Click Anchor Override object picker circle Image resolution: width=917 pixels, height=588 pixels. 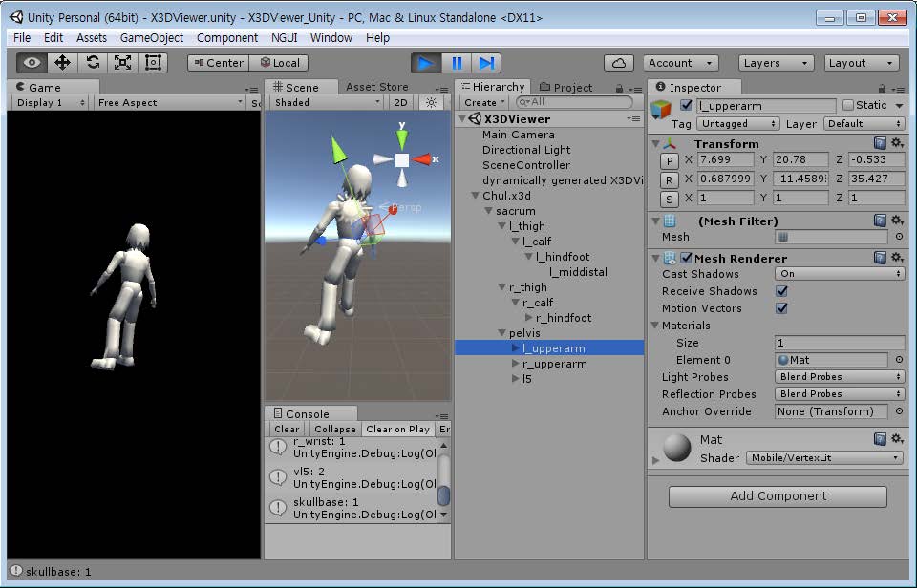tap(899, 411)
